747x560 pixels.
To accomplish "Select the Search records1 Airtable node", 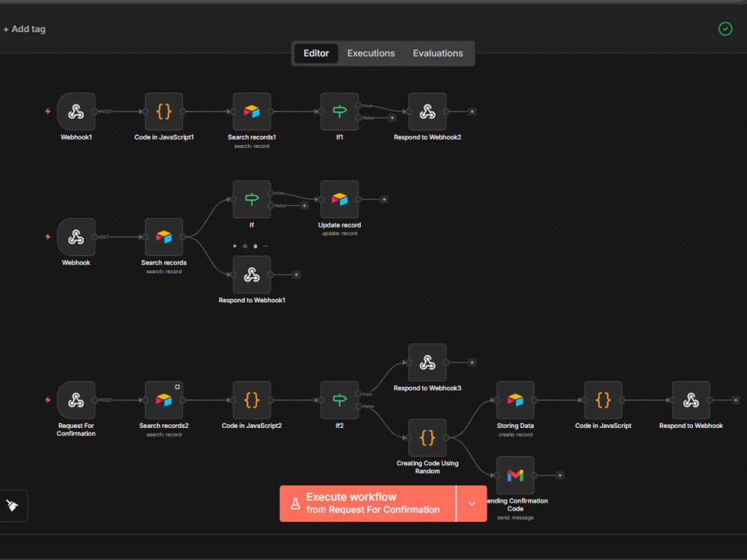I will pos(252,111).
